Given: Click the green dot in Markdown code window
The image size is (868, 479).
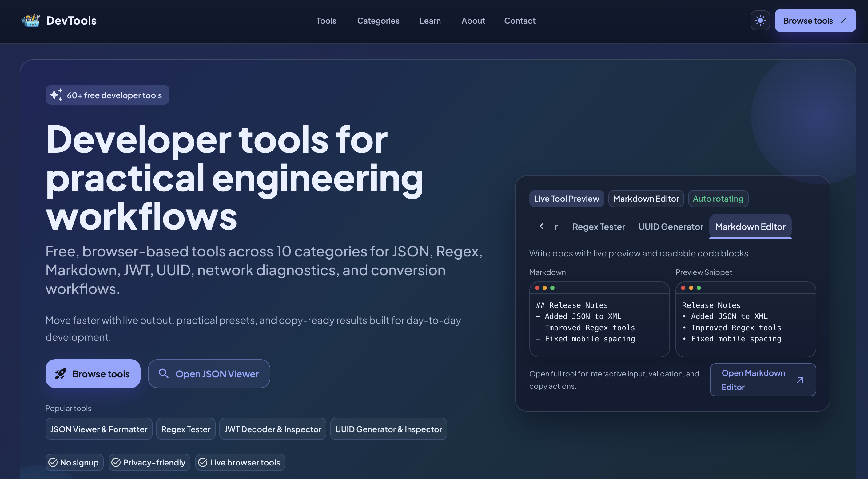Looking at the screenshot, I should coord(552,288).
